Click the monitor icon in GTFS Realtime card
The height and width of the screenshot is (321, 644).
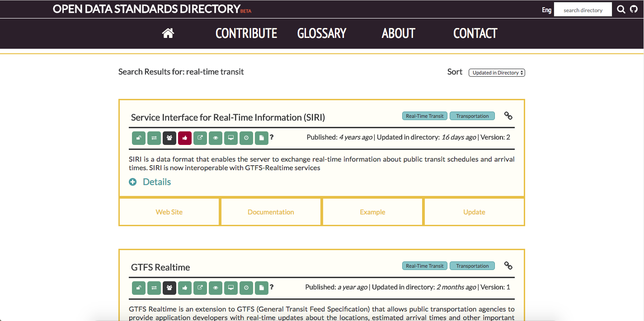click(x=231, y=288)
